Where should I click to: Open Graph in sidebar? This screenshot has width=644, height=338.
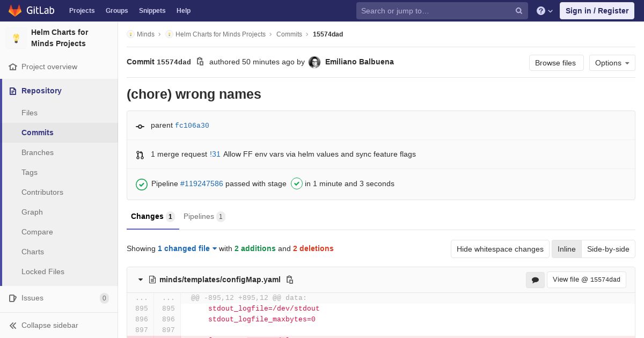pyautogui.click(x=32, y=212)
